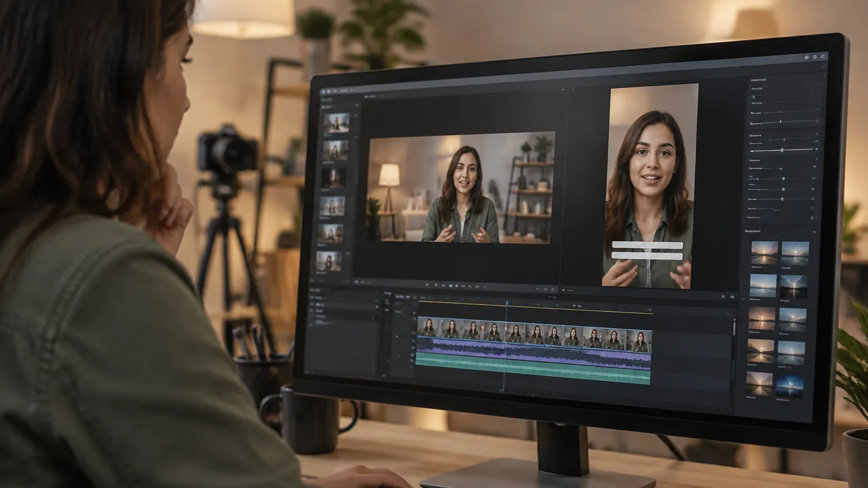
Task: Select the green audio waveform clip
Action: (x=533, y=368)
